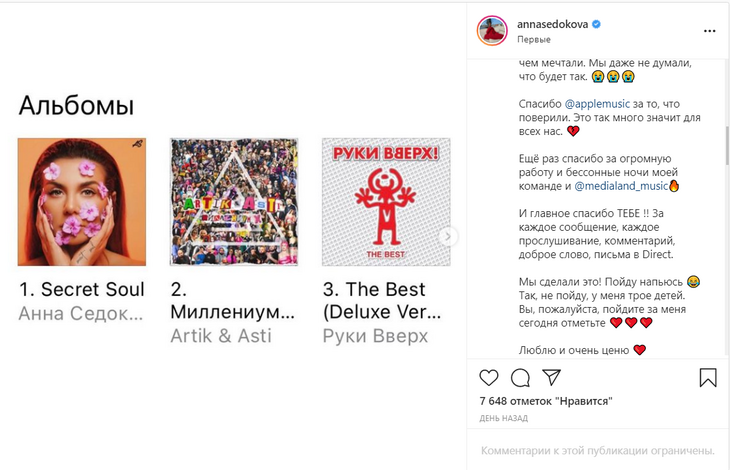The image size is (730, 470).
Task: Click the limited comments input area
Action: [597, 450]
